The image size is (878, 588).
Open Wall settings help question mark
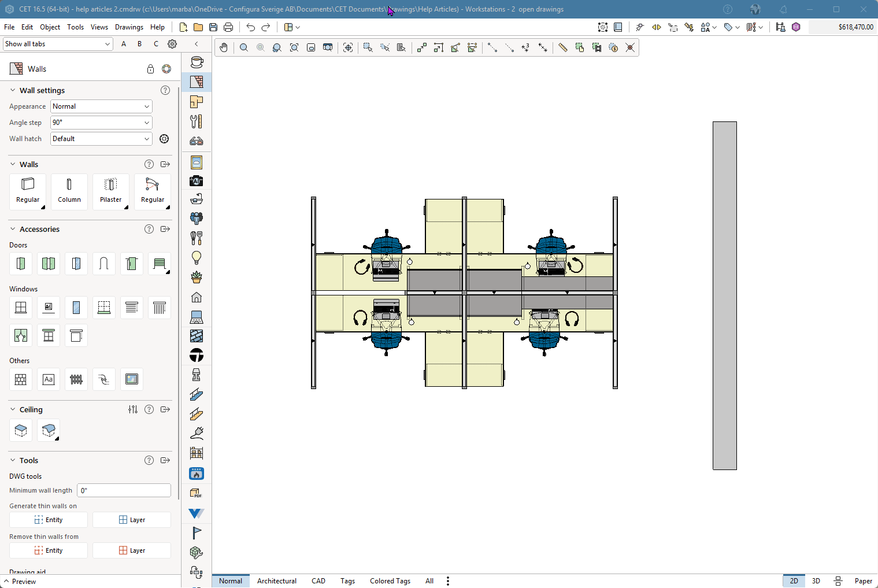165,90
